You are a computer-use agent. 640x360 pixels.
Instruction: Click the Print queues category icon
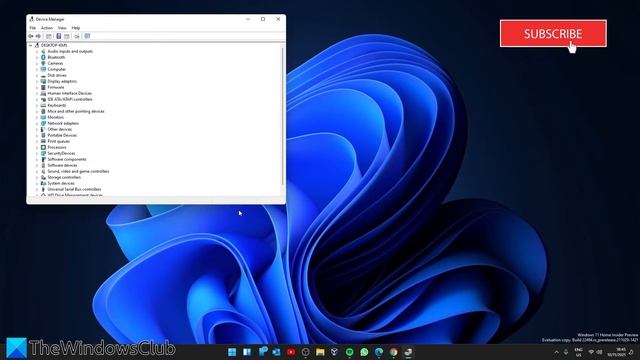pyautogui.click(x=43, y=141)
